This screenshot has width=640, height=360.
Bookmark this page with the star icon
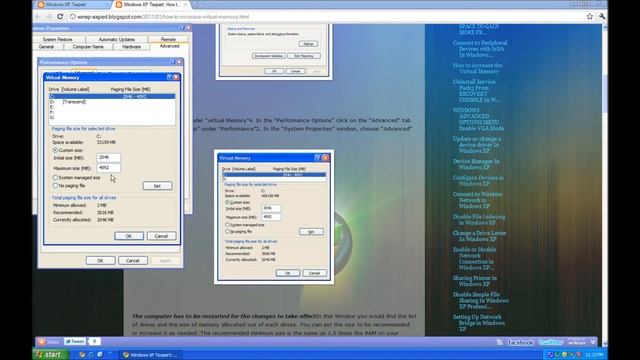(x=589, y=16)
